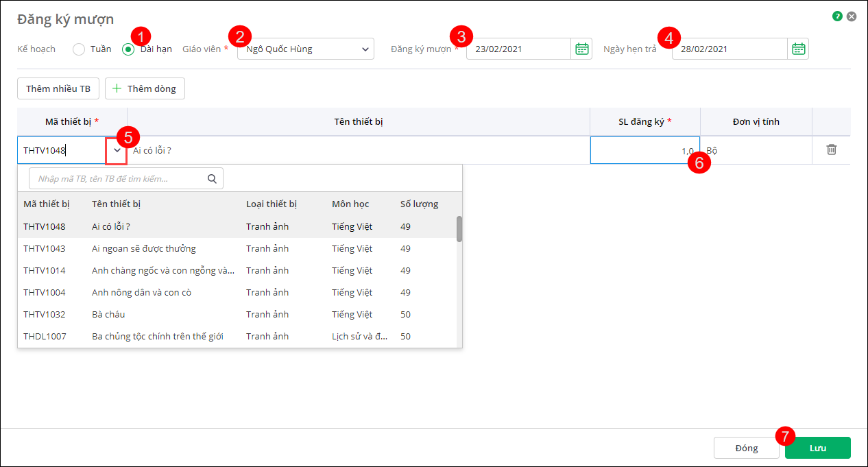Click the search magnifier icon in dropdown

pyautogui.click(x=212, y=179)
